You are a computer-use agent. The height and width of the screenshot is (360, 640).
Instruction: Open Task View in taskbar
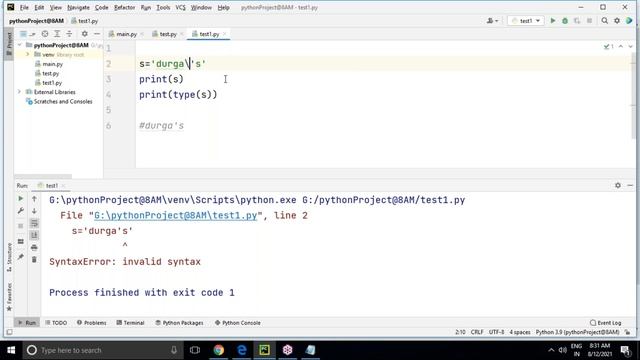point(195,350)
